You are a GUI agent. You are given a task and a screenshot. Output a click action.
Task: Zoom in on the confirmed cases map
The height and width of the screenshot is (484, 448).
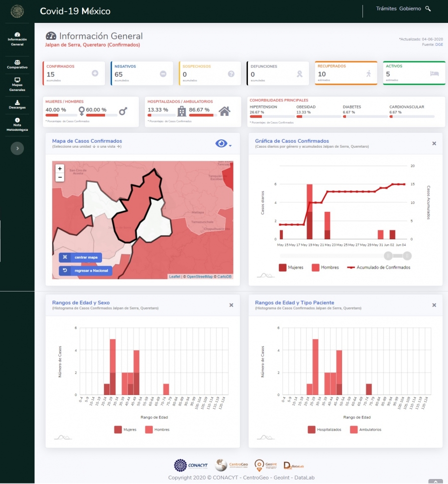pyautogui.click(x=60, y=169)
